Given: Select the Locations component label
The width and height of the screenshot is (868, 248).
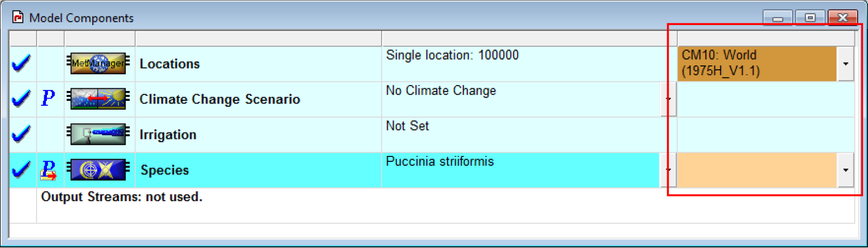Looking at the screenshot, I should [x=170, y=64].
